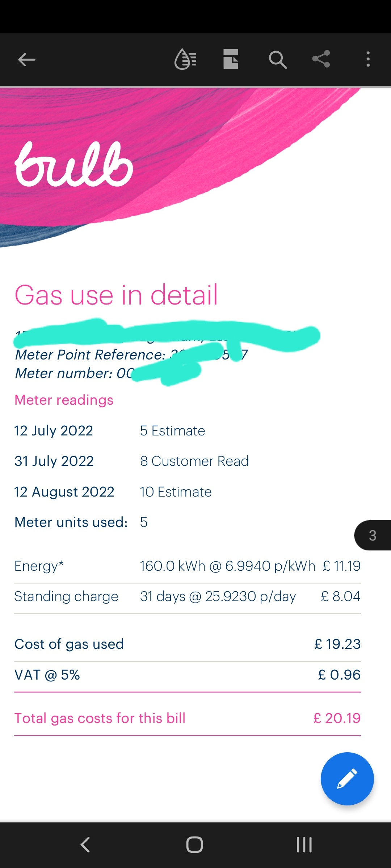Viewport: 391px width, 868px height.
Task: Tap 'Cost of gas used' label
Action: click(69, 644)
